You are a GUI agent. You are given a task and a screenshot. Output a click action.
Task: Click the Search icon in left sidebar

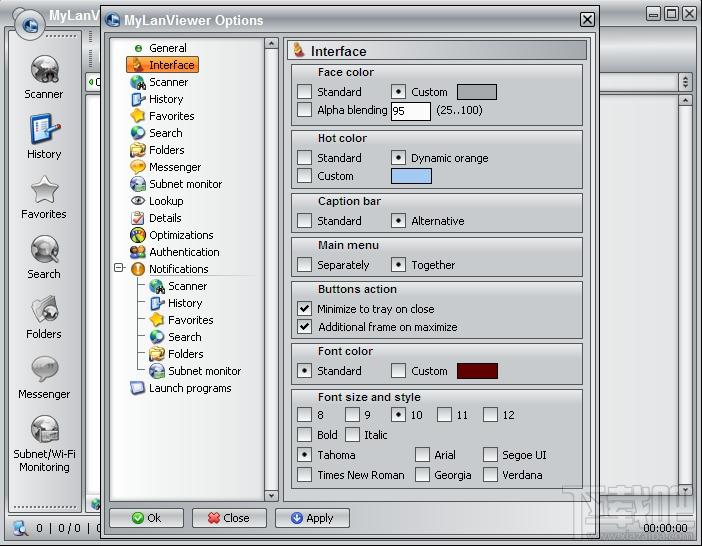point(44,250)
